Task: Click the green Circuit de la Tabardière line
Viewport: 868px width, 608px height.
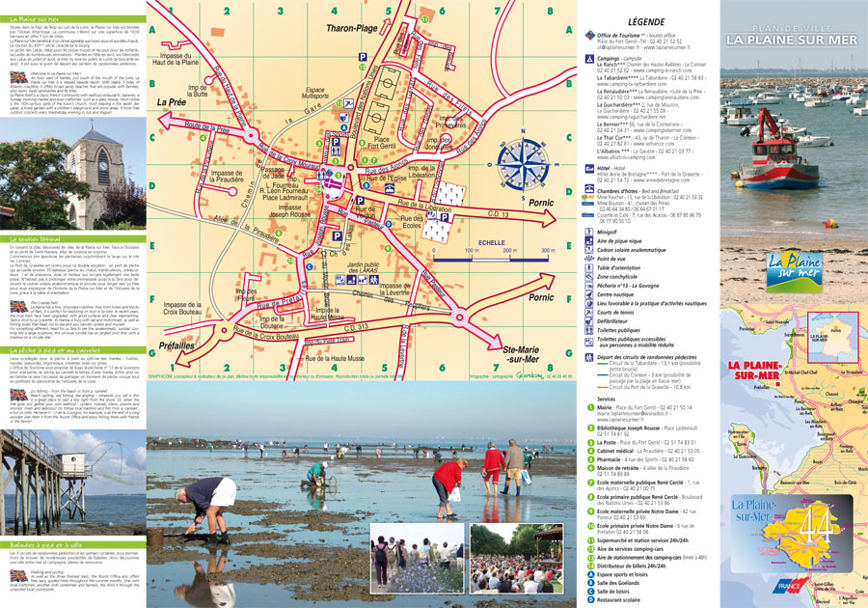Action: point(603,364)
